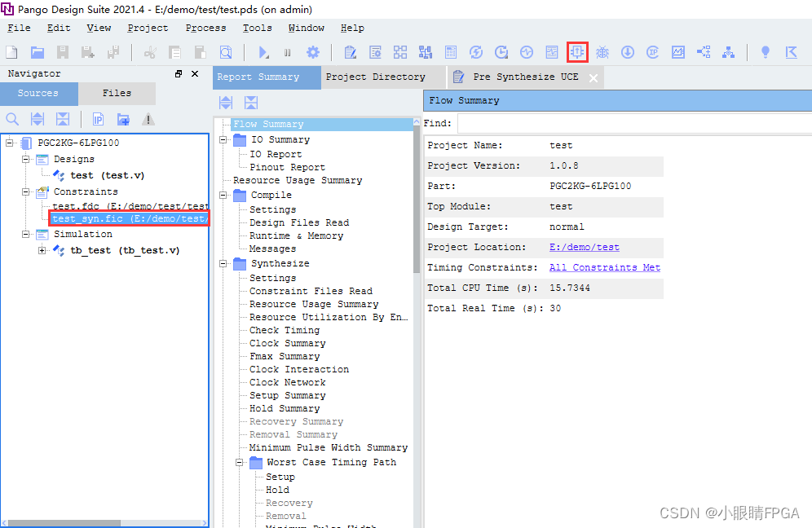Image resolution: width=812 pixels, height=528 pixels.
Task: Collapse the Designs folder node
Action: pyautogui.click(x=25, y=159)
